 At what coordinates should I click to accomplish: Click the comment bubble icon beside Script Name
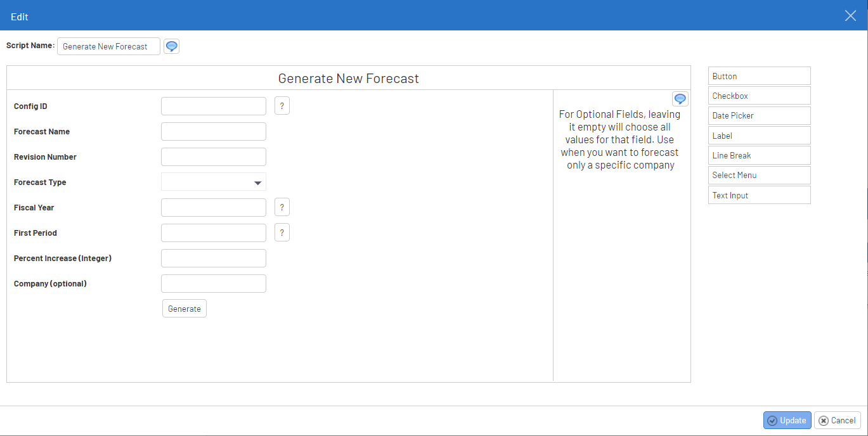click(171, 46)
